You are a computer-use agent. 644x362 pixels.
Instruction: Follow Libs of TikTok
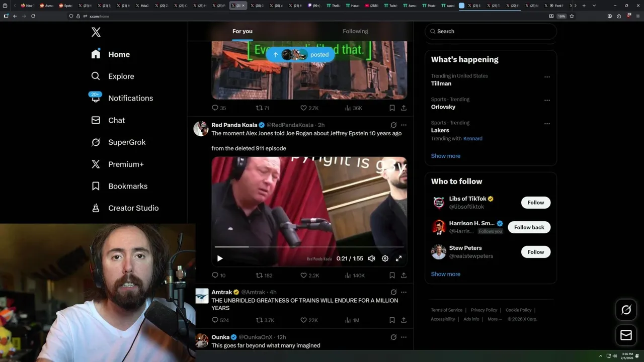tap(536, 203)
